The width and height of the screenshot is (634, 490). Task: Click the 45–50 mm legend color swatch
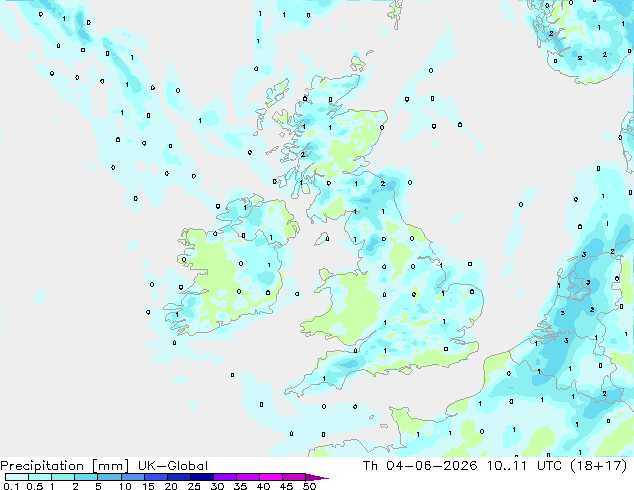294,477
